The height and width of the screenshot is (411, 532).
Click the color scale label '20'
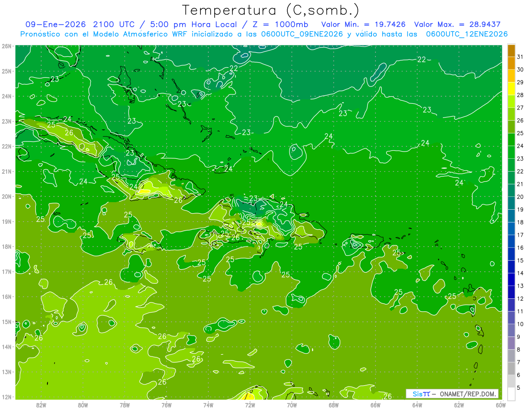520,197
